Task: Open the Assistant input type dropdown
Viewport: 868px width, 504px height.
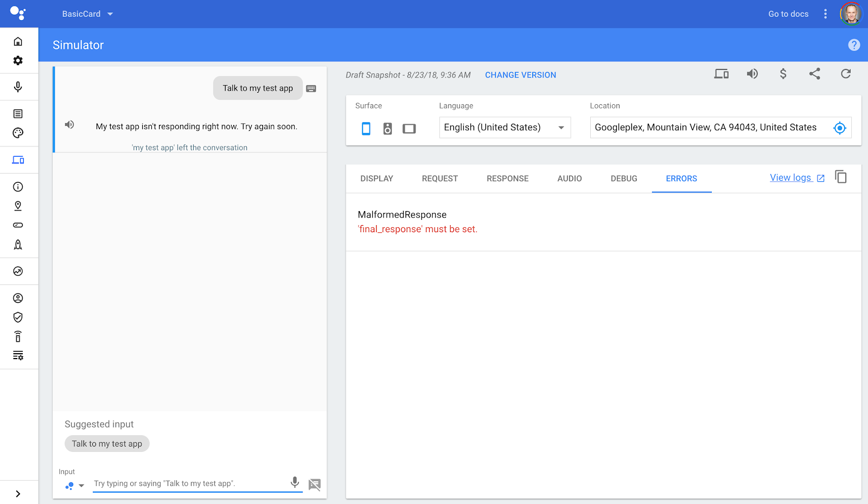Action: click(75, 486)
